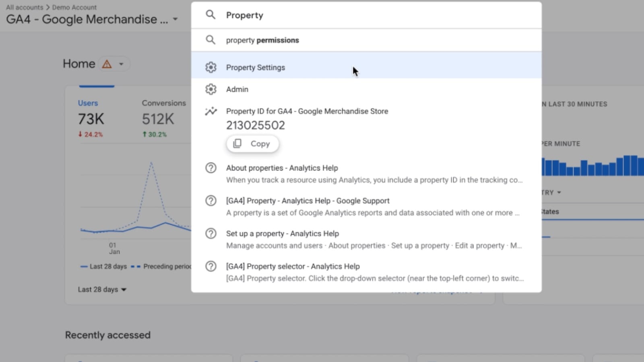644x362 pixels.
Task: Click the users line chart peak
Action: pos(151,162)
